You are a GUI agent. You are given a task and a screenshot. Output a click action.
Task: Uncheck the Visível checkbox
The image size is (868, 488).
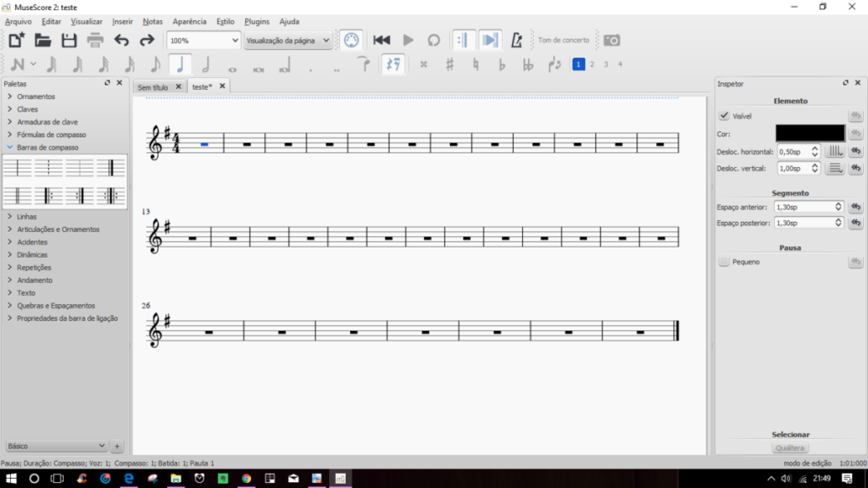point(724,116)
